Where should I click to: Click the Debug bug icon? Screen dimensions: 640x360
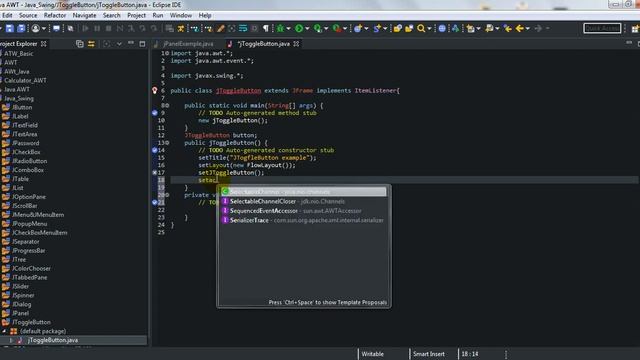(280, 29)
